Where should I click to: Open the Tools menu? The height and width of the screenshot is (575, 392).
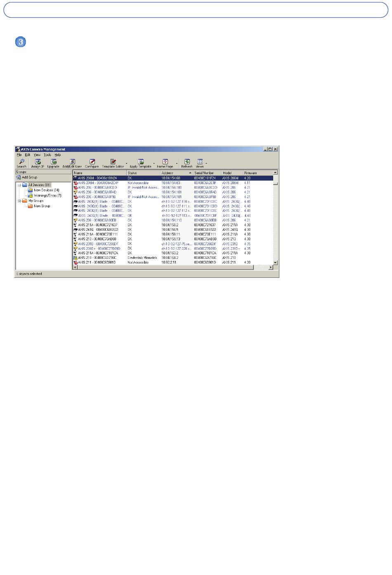47,155
